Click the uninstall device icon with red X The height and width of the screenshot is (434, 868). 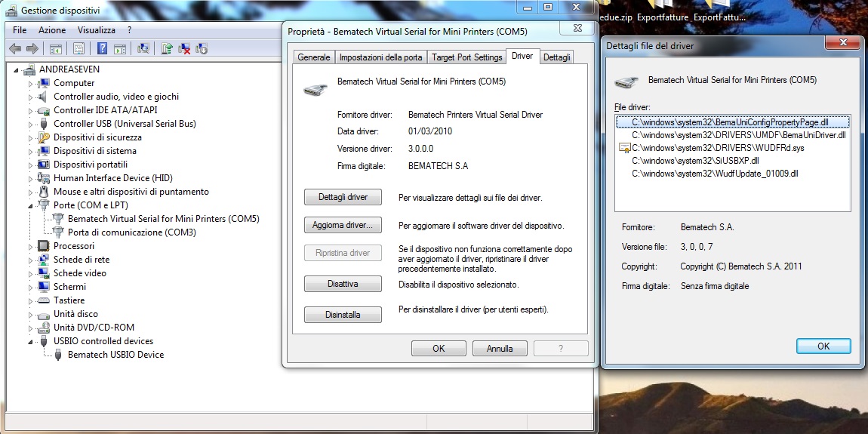pyautogui.click(x=184, y=49)
